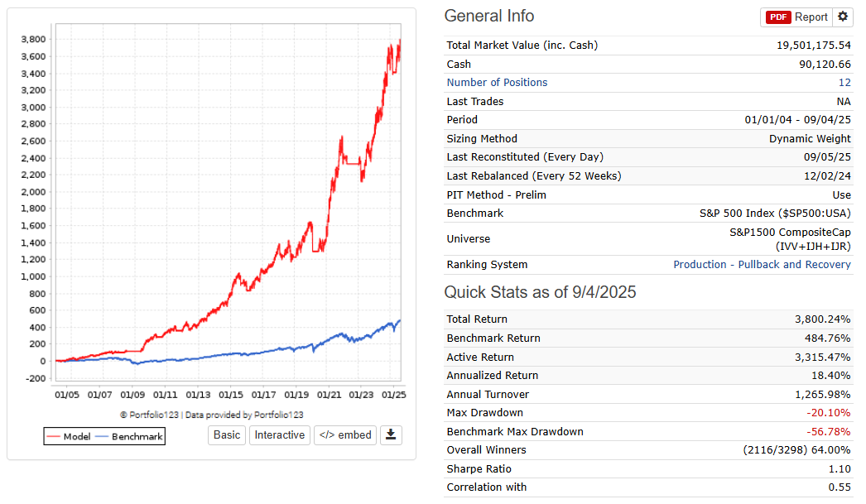Open the Number of Positions link
The image size is (866, 504).
pyautogui.click(x=497, y=83)
